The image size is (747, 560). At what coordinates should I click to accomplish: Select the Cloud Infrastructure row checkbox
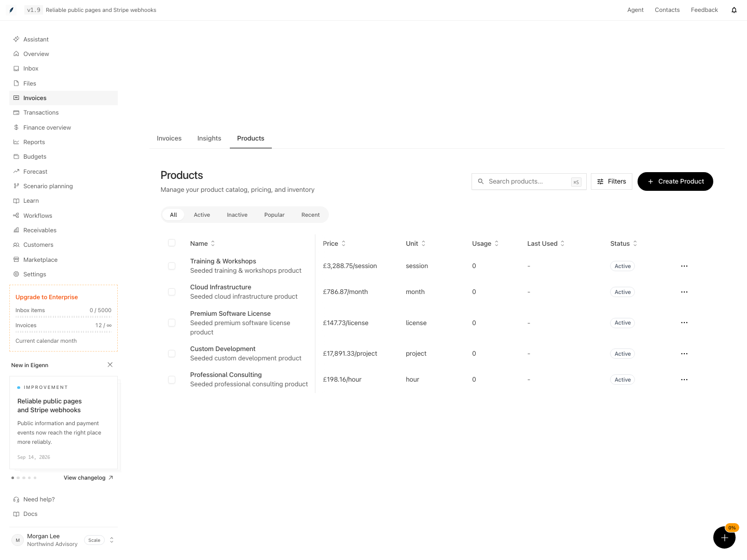pyautogui.click(x=172, y=292)
